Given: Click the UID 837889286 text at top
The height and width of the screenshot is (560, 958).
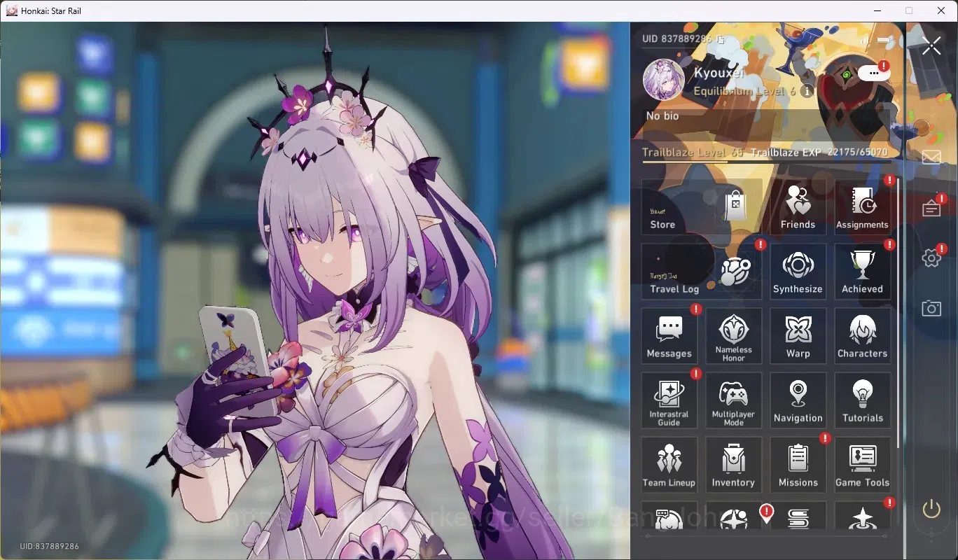Looking at the screenshot, I should (x=676, y=39).
